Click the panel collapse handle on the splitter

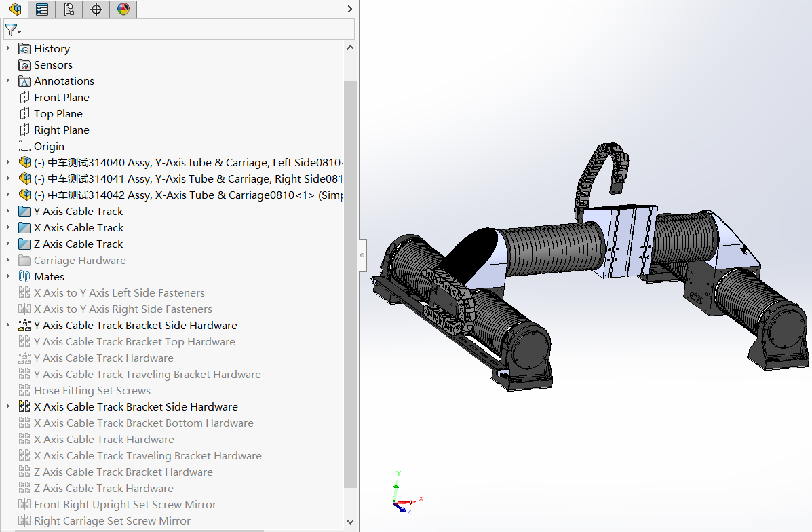pyautogui.click(x=362, y=256)
